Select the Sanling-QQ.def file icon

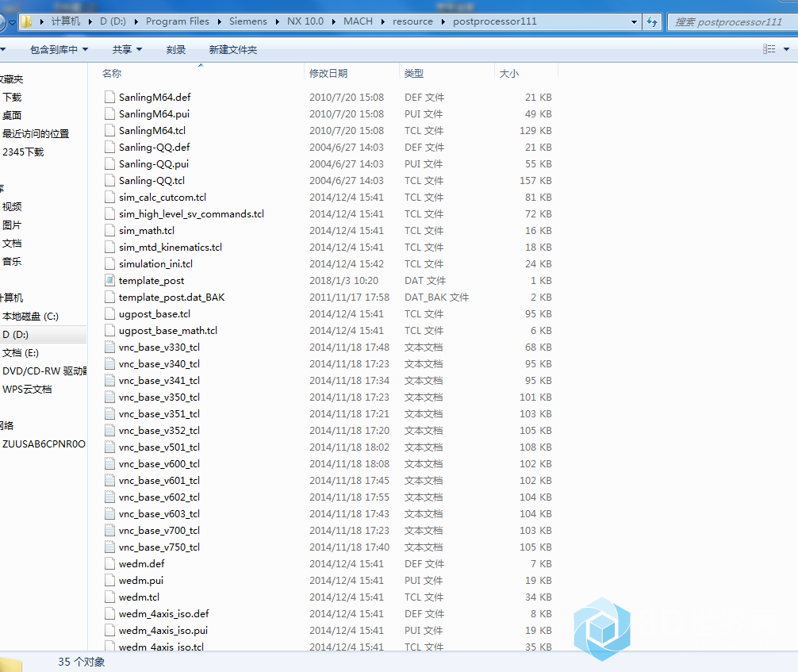click(x=109, y=147)
